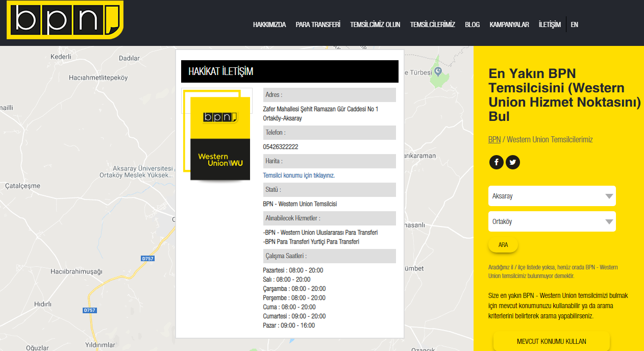Click the Hakikat İletişim title bar
This screenshot has width=644, height=351.
pos(290,71)
